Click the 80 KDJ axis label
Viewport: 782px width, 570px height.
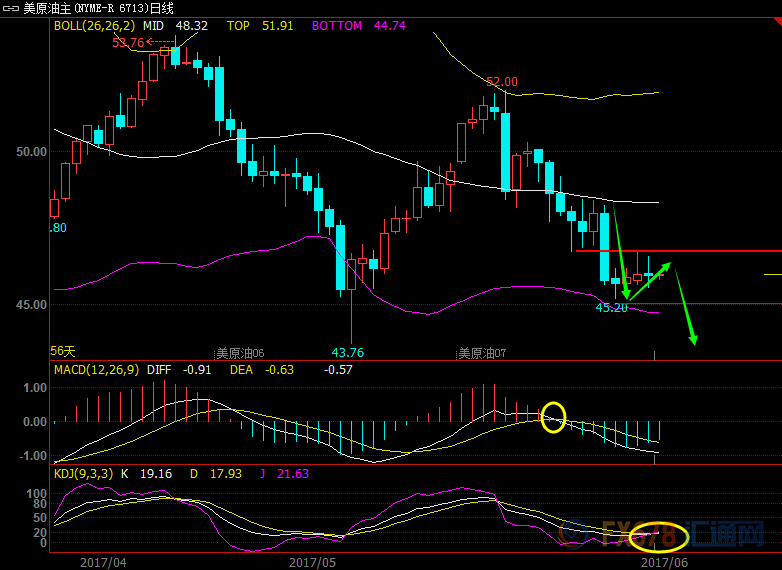(x=40, y=504)
